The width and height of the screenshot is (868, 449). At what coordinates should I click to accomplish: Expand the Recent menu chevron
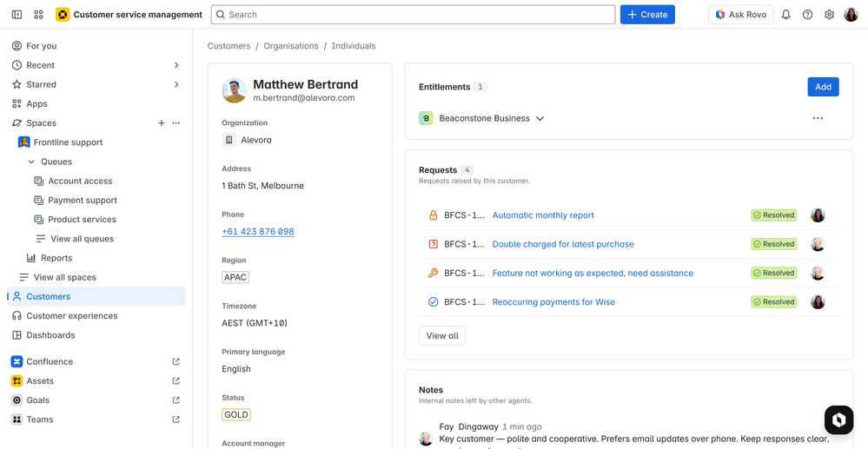tap(176, 65)
